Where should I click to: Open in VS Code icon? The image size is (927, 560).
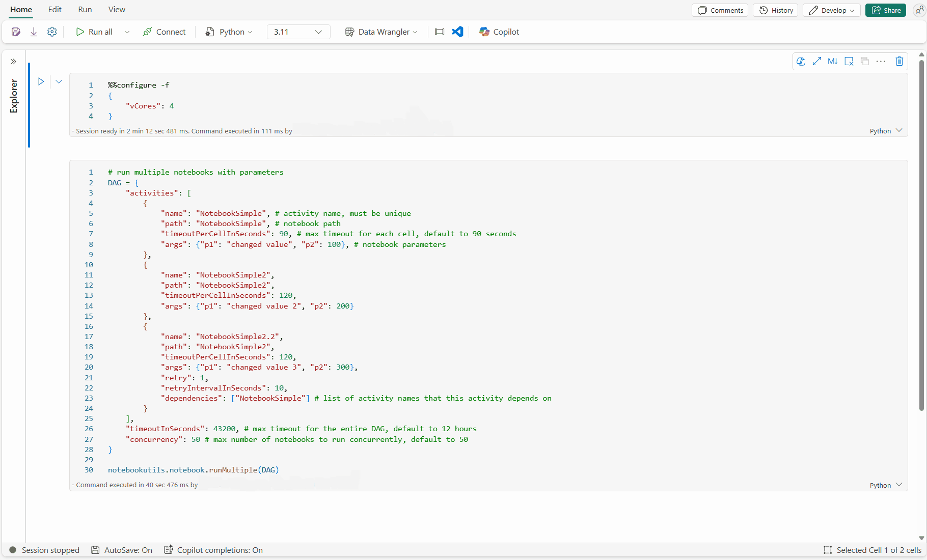pyautogui.click(x=457, y=32)
